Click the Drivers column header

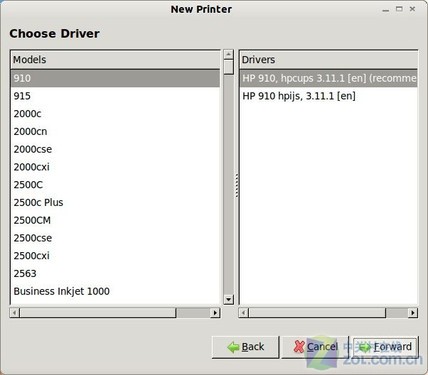click(328, 60)
